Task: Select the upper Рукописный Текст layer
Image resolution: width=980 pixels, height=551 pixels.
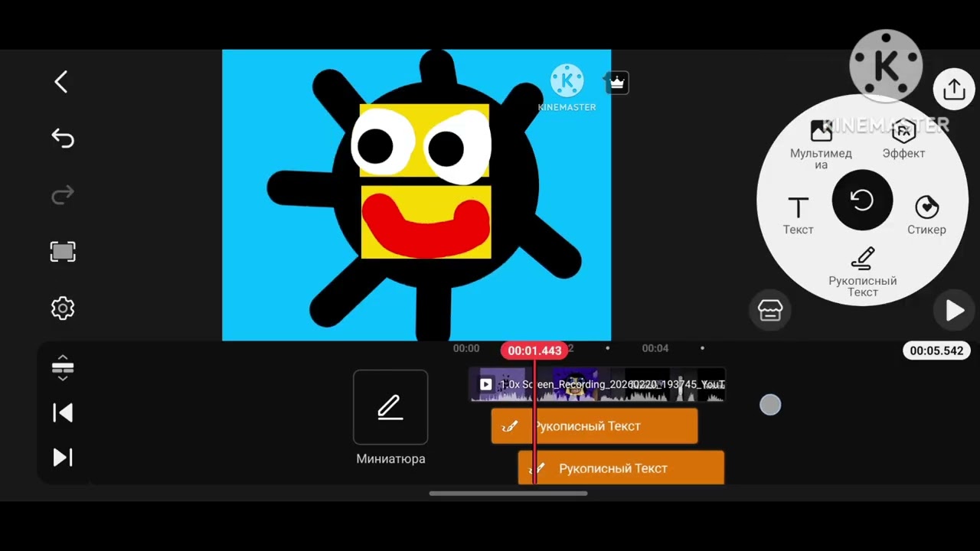Action: [594, 426]
